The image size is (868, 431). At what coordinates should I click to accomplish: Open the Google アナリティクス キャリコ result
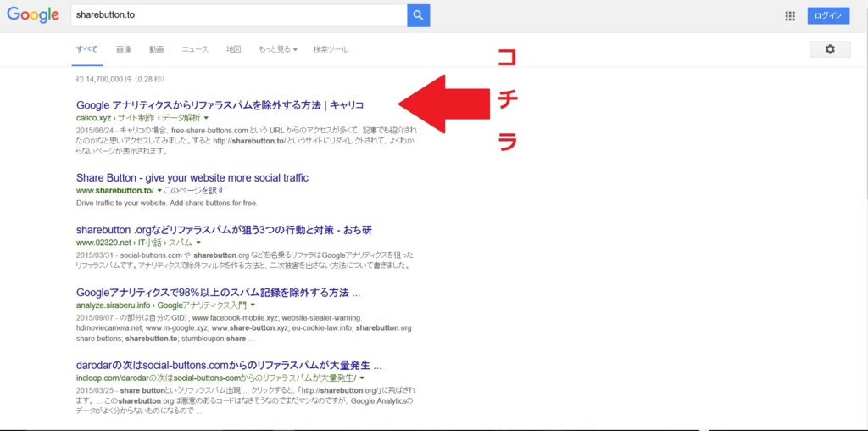tap(220, 105)
